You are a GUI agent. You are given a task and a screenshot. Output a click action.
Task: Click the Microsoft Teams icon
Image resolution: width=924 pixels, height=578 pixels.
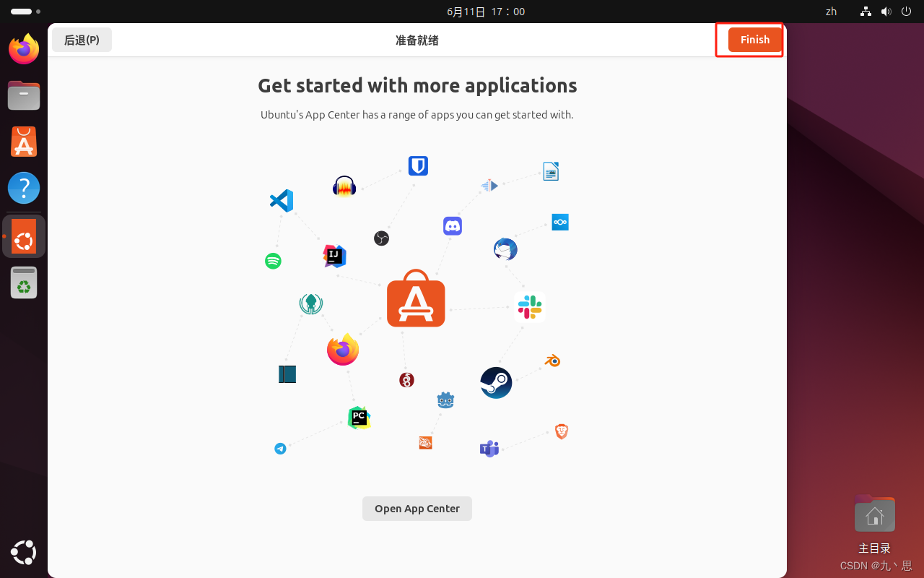coord(489,449)
